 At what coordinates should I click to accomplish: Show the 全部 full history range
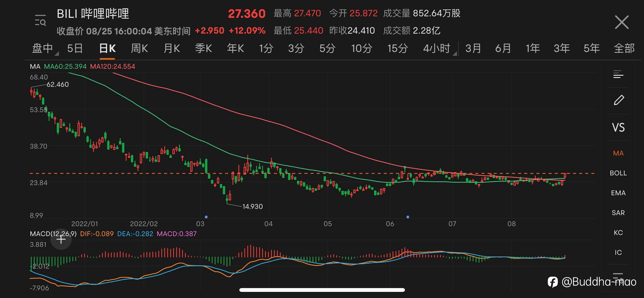[x=624, y=48]
